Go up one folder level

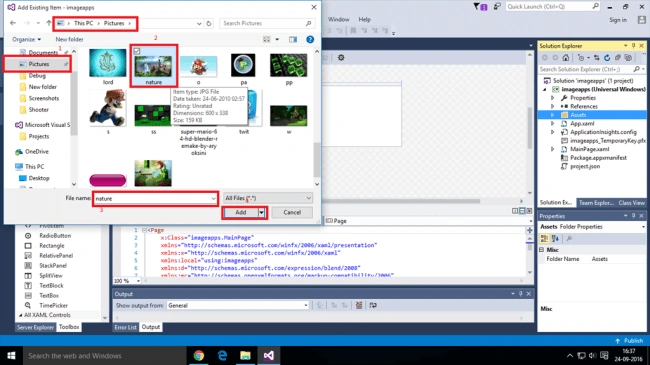click(49, 23)
